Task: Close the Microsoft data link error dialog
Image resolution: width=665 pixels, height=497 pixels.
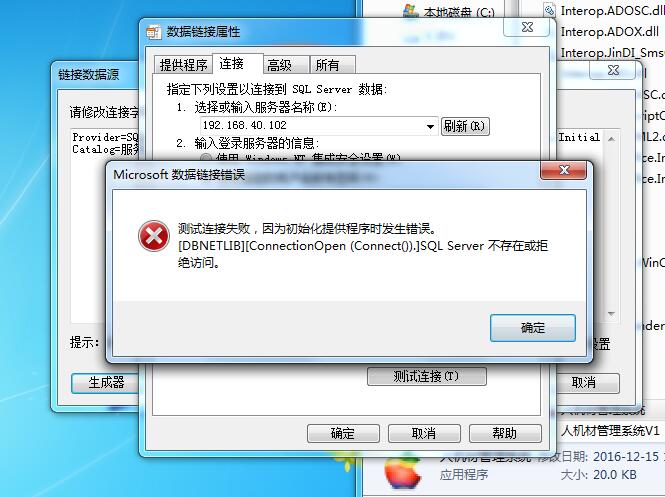Action: pyautogui.click(x=564, y=170)
